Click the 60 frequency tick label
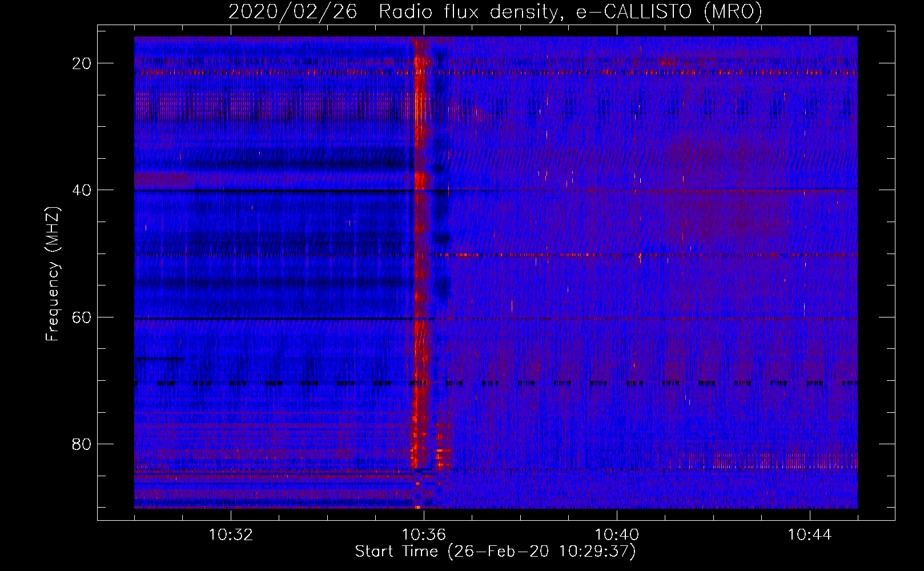This screenshot has width=924, height=571. point(82,317)
